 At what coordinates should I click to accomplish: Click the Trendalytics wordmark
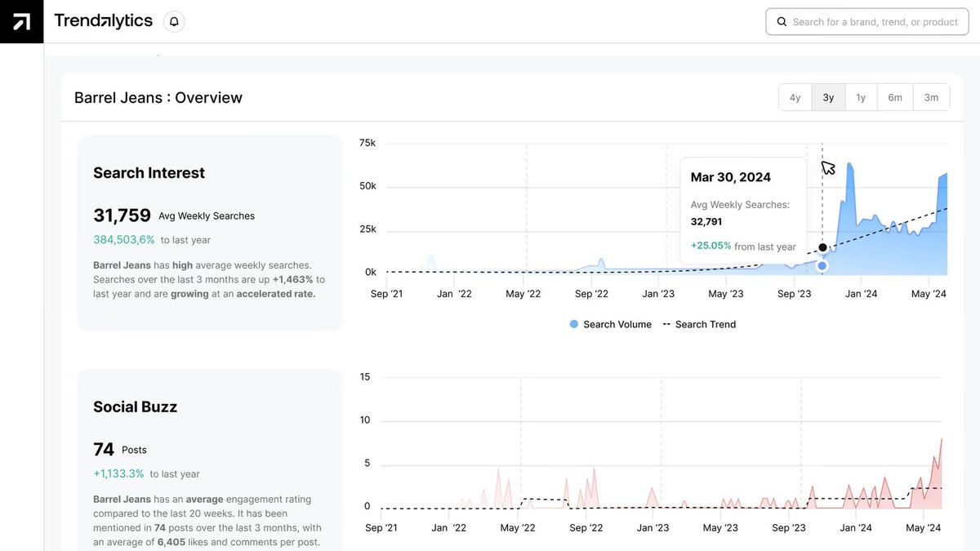click(x=104, y=21)
